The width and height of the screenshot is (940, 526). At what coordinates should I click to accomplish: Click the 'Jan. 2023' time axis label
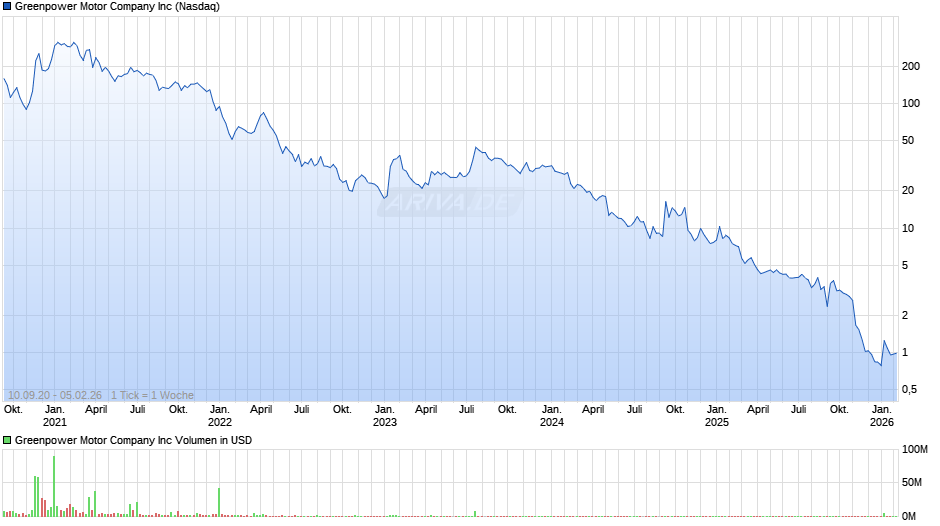point(385,416)
